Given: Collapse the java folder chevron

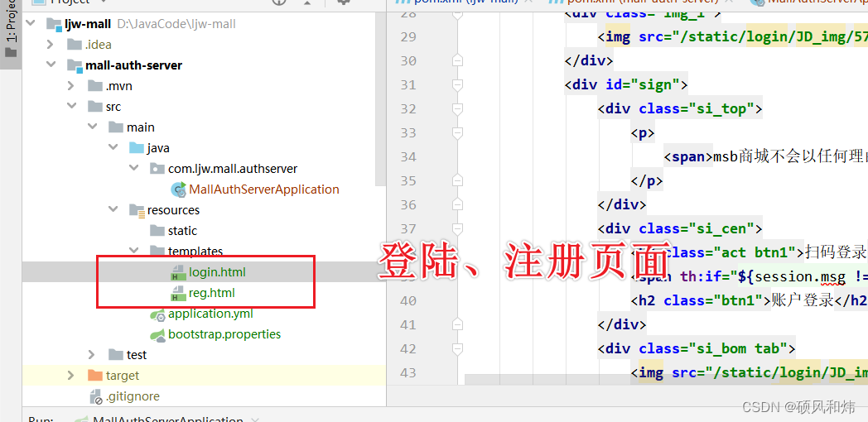Looking at the screenshot, I should coord(113,147).
